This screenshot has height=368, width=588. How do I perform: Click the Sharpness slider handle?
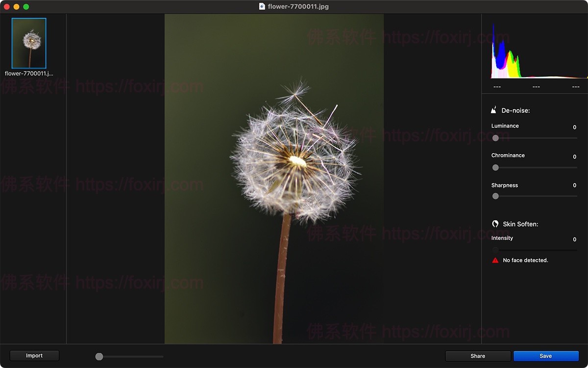pos(495,196)
